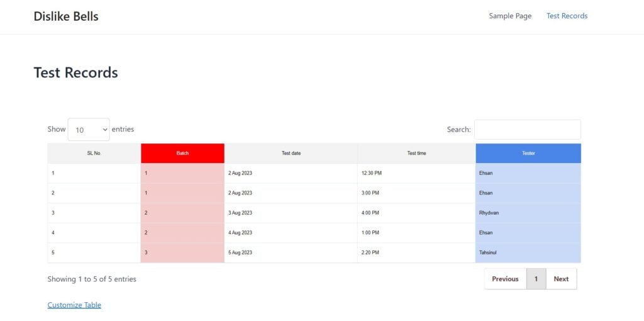Screen dimensions: 644x321
Task: Click the Test Records page heading
Action: pyautogui.click(x=75, y=72)
